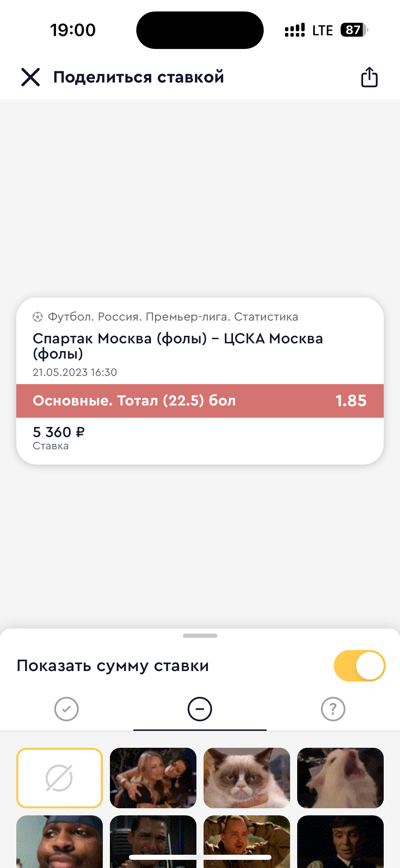Switch to the won checkmark tab
Image resolution: width=400 pixels, height=868 pixels.
[66, 709]
